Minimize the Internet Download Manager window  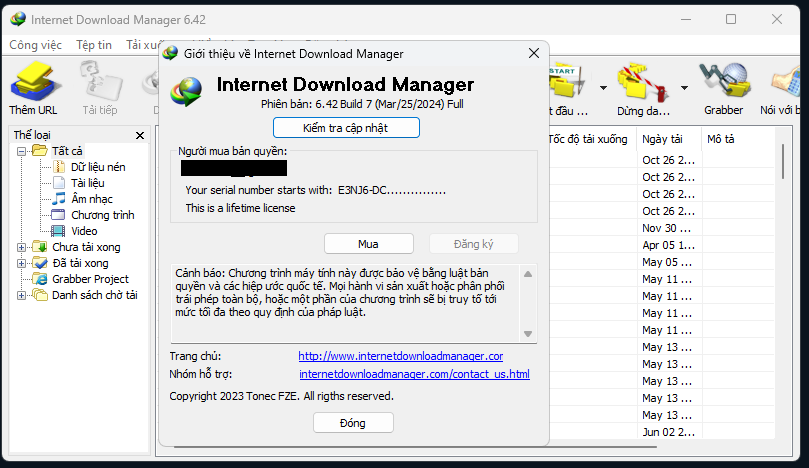(x=686, y=19)
